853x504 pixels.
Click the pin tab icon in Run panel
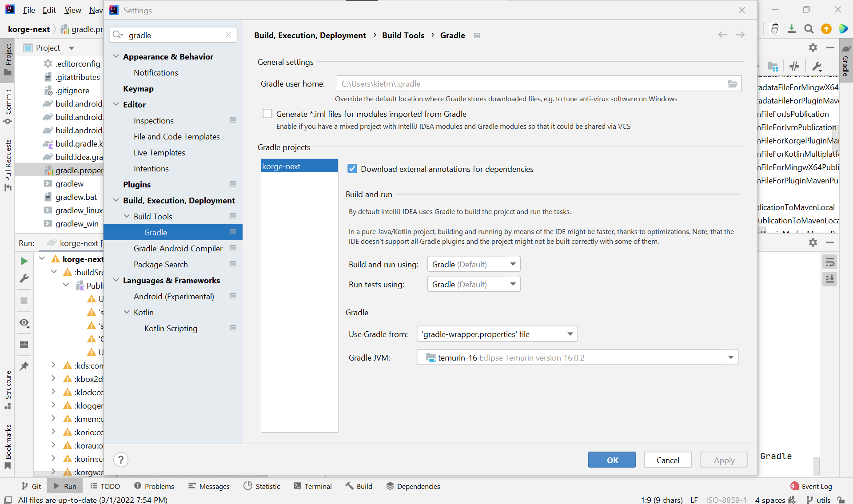click(x=24, y=366)
